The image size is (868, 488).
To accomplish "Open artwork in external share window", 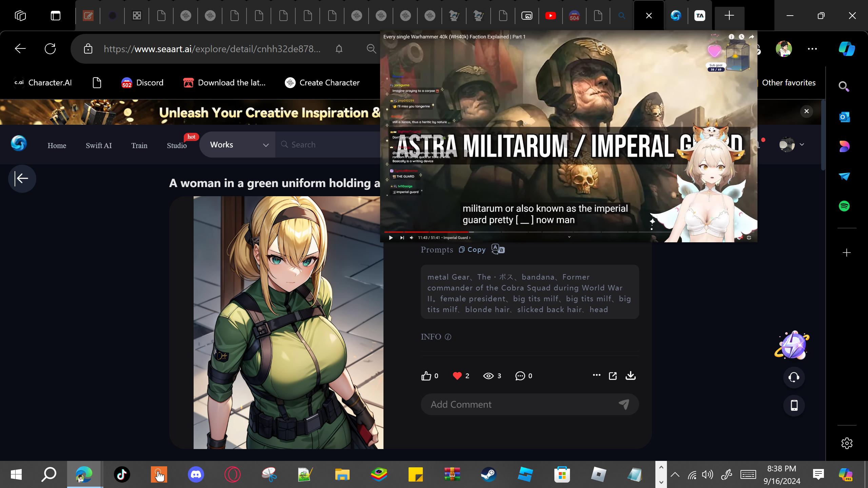I will tap(613, 375).
